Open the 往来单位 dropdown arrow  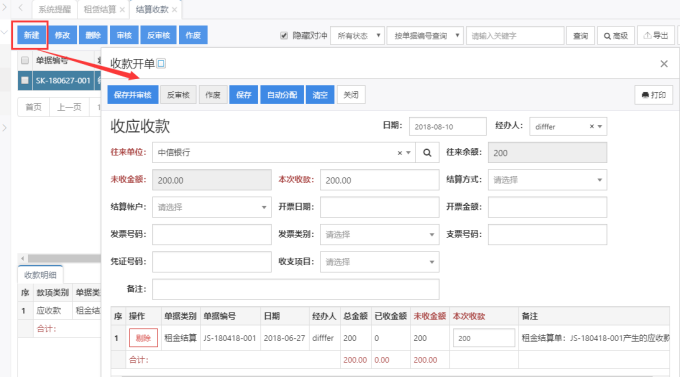[408, 153]
